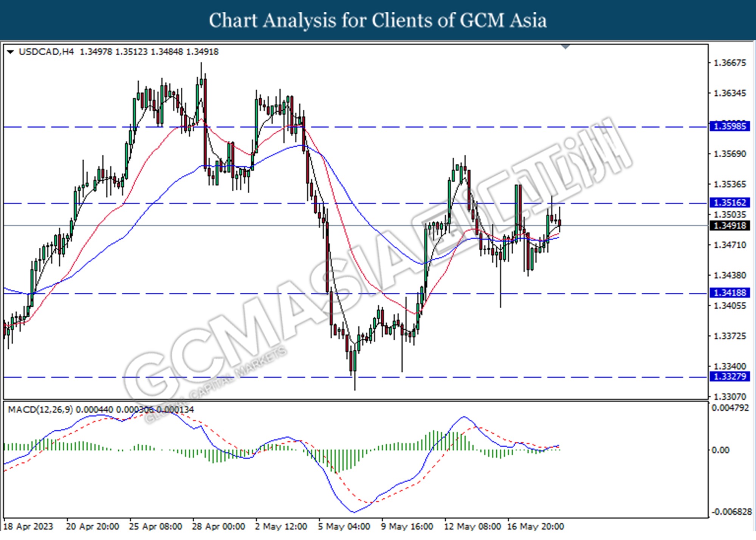Click the 12 May 08:00 time label
Viewport: 756px width, 540px height.
point(472,526)
